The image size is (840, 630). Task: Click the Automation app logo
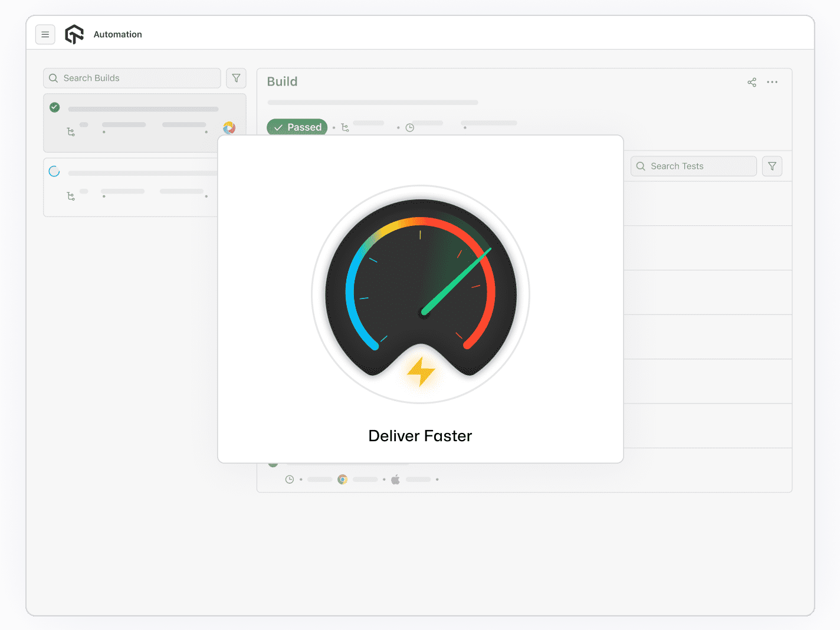[74, 34]
